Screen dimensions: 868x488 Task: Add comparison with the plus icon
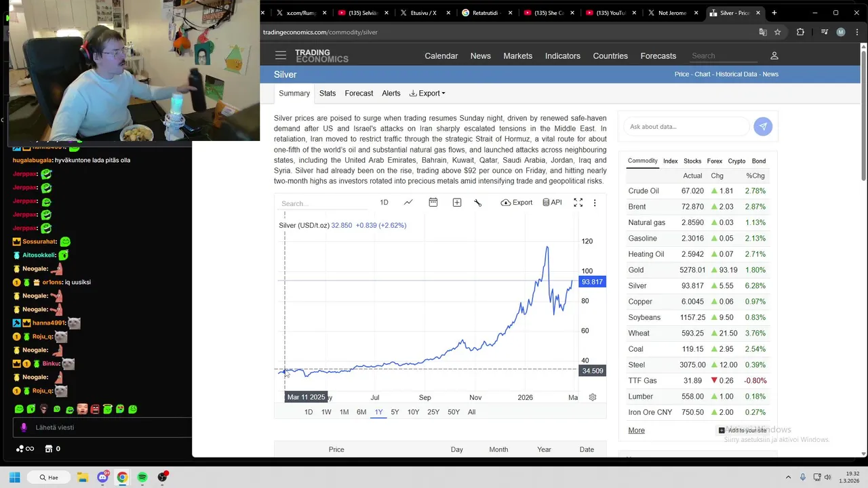pyautogui.click(x=457, y=203)
